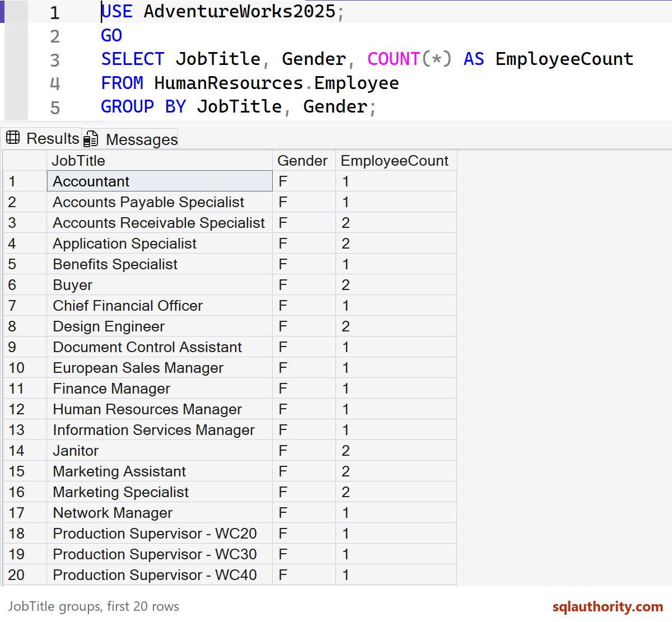Select the Janitor cell

point(160,451)
